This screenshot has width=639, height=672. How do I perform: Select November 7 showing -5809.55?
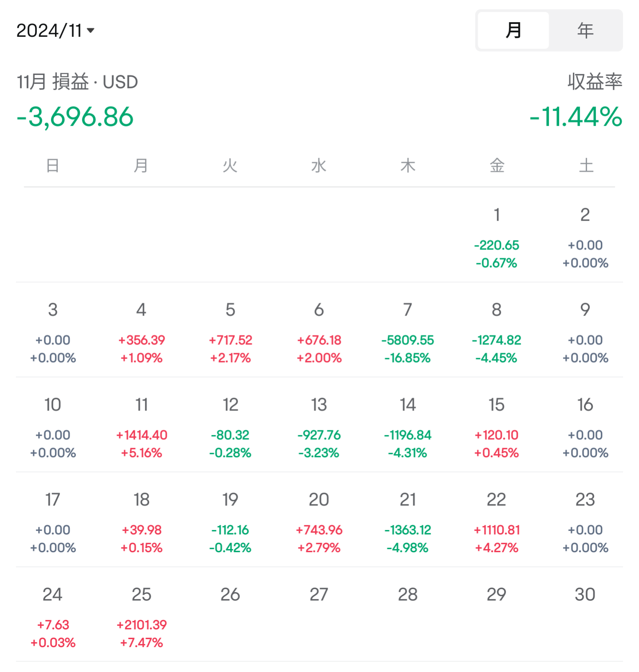click(x=408, y=333)
